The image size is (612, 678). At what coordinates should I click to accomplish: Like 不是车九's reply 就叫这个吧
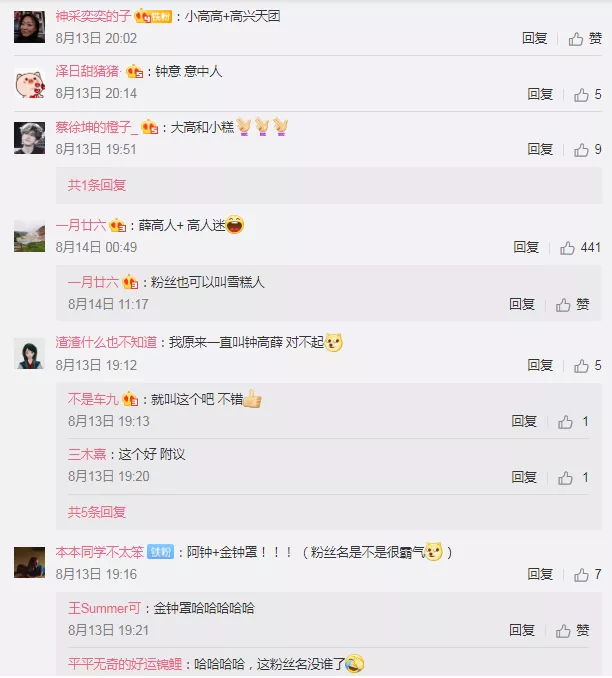pyautogui.click(x=573, y=422)
